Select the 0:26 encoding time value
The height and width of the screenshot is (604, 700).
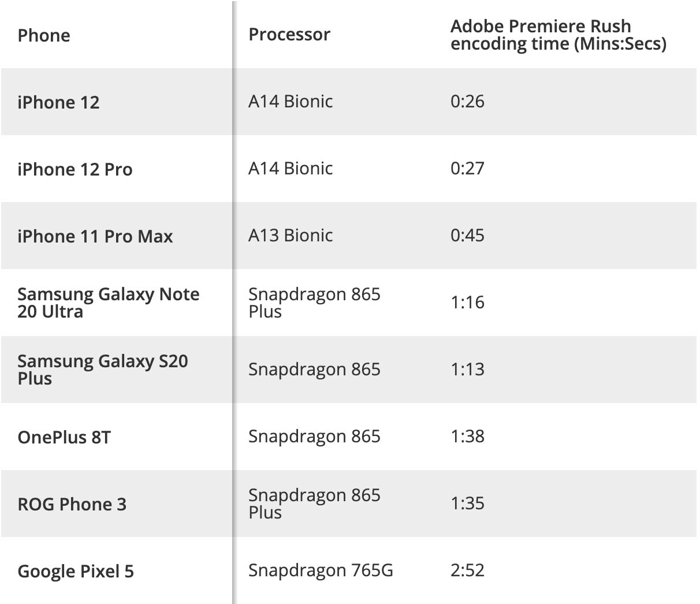tap(467, 101)
